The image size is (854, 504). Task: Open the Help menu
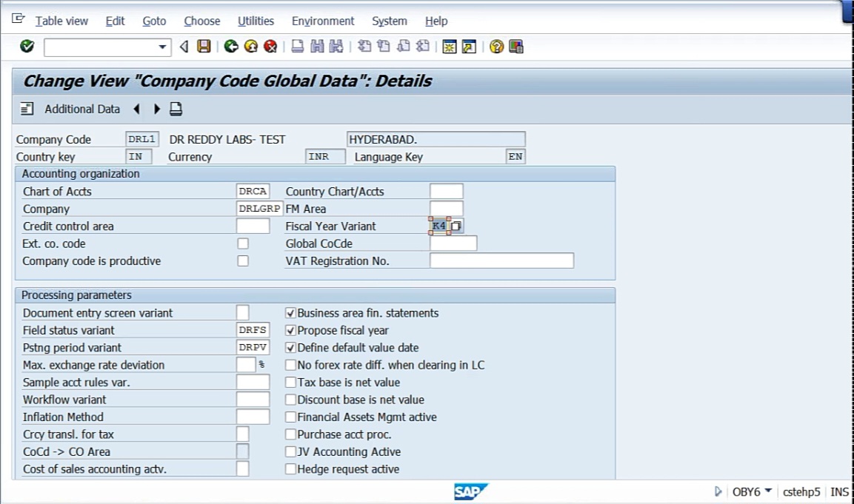coord(436,21)
